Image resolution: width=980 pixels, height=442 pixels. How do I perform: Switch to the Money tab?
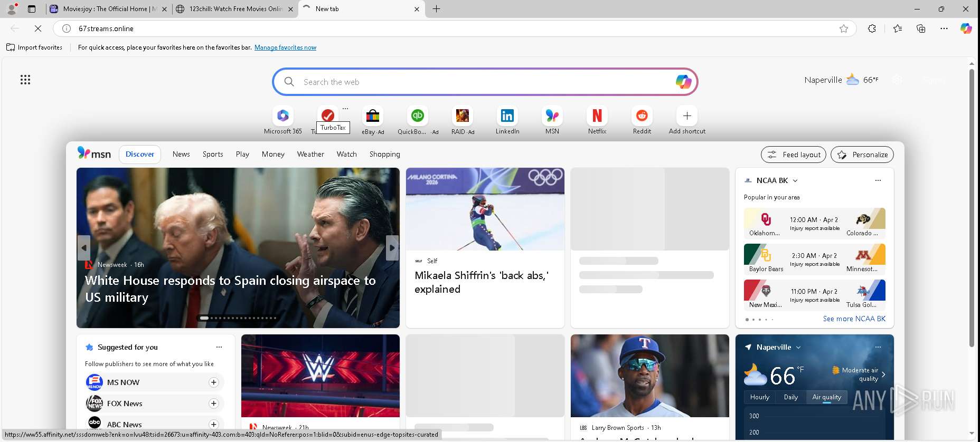273,154
